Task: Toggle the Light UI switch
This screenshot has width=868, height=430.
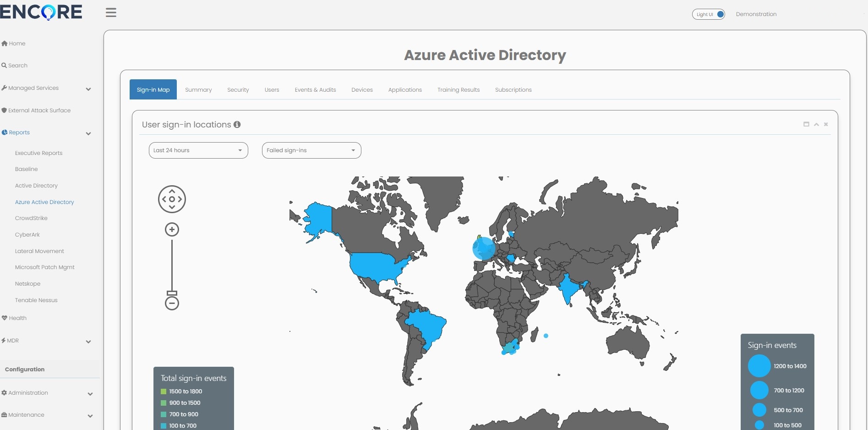Action: point(708,14)
